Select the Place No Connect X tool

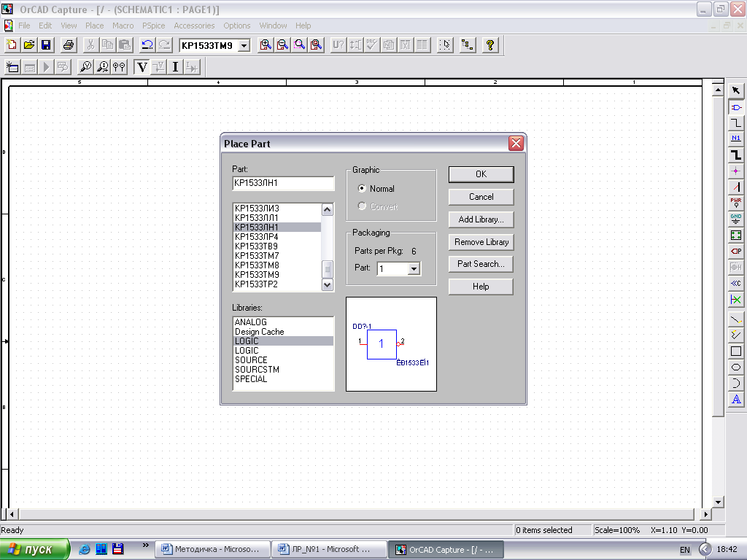point(736,300)
